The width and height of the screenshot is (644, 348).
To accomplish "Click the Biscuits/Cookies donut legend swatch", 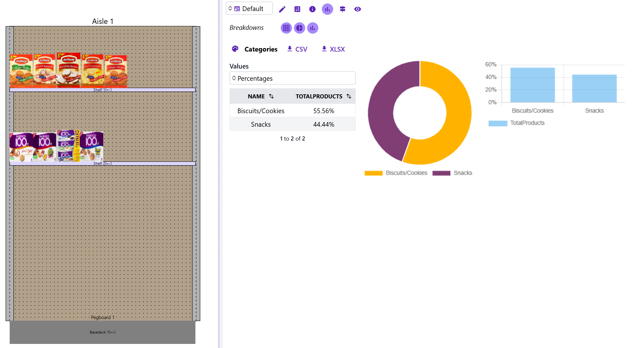I will tap(373, 173).
